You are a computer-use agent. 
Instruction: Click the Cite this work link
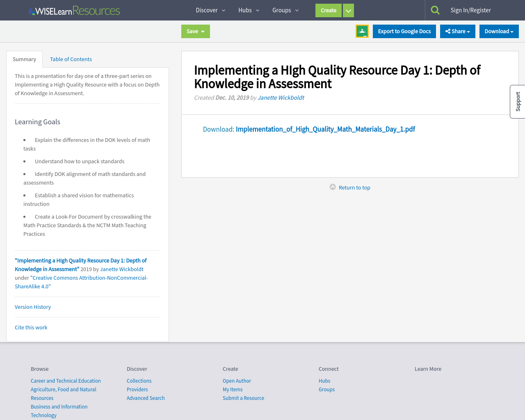pyautogui.click(x=31, y=327)
